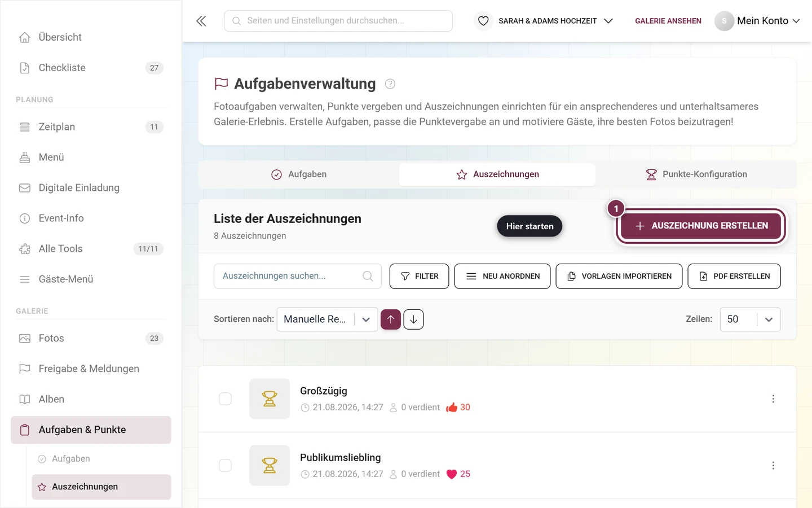Sort descending with the down arrow button
The height and width of the screenshot is (508, 812).
(x=413, y=319)
